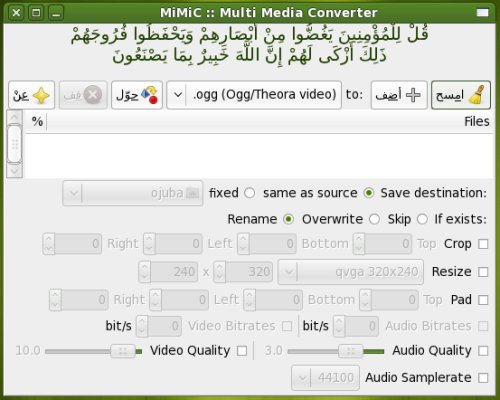Open the .ogg (Ogg/Theora video) format dropdown

[x=254, y=95]
